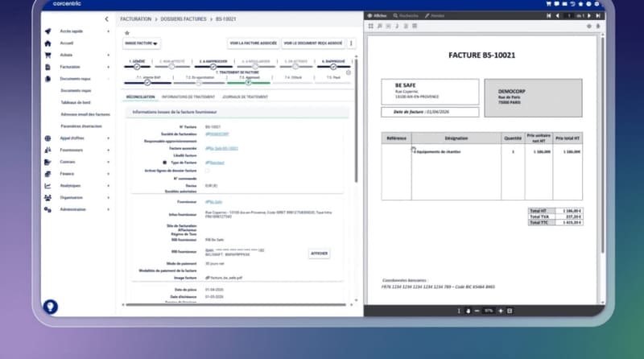Collapse the sidebar with the chevron arrow
Screen dimensions: 644x359
pos(107,19)
